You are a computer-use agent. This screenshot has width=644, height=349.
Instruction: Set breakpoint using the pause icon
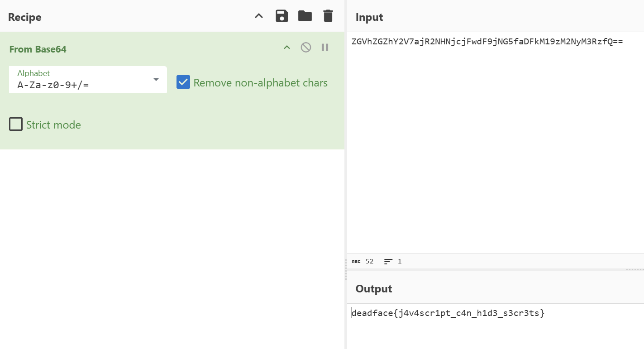325,48
